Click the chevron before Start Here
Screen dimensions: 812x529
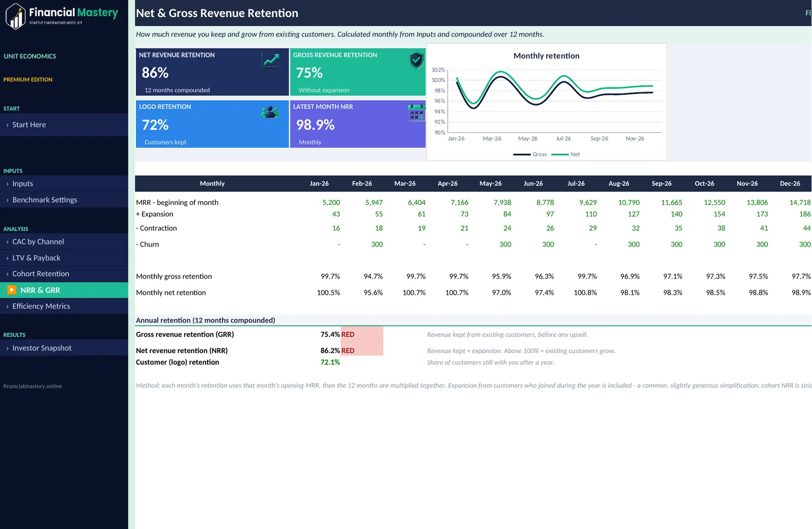point(7,125)
